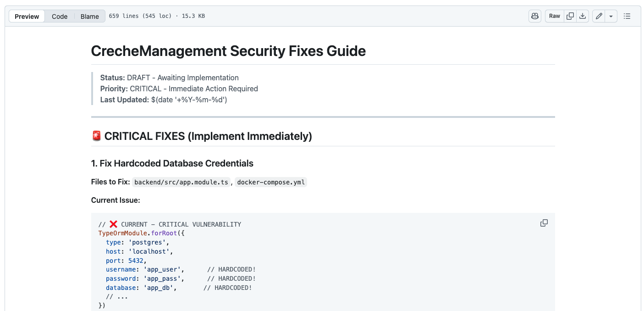
Task: Copy raw file contents icon
Action: click(570, 16)
